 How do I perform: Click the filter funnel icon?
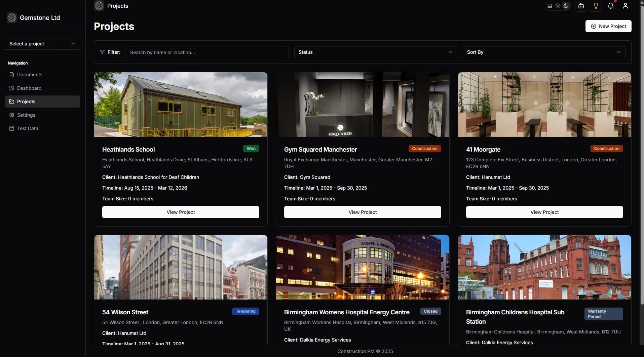click(x=102, y=52)
